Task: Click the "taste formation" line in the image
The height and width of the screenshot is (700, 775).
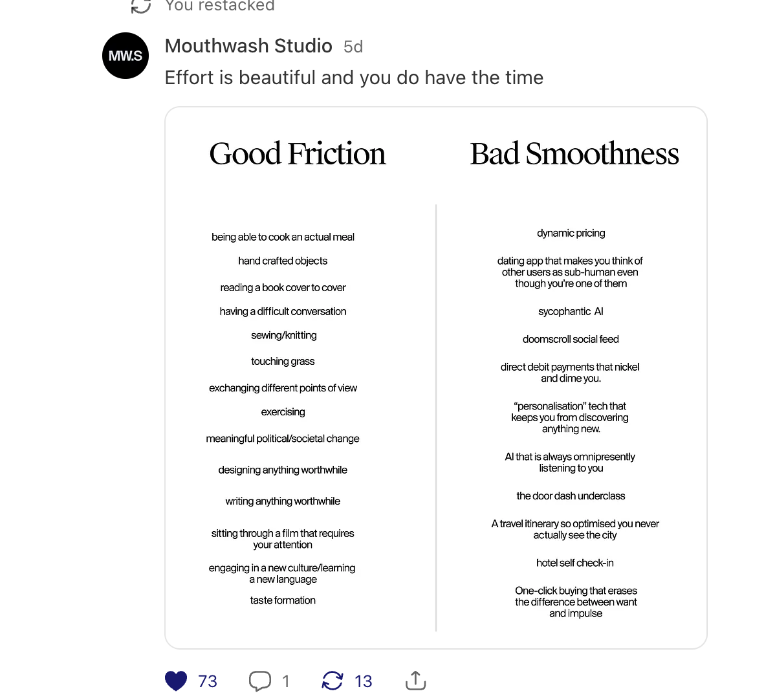Action: (283, 600)
